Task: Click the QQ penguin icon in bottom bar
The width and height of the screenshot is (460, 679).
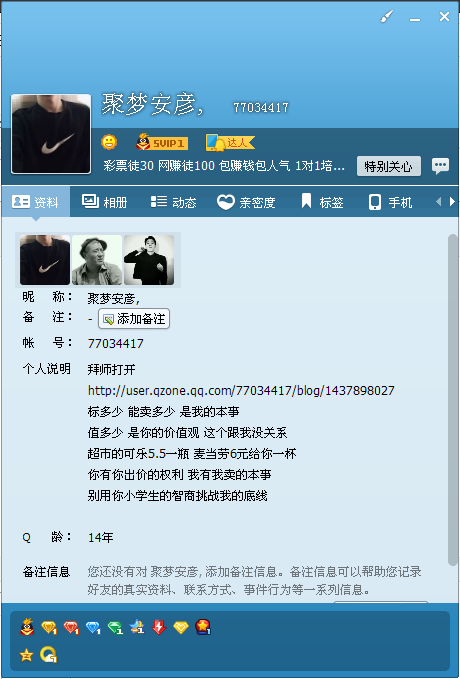Action: (x=27, y=627)
